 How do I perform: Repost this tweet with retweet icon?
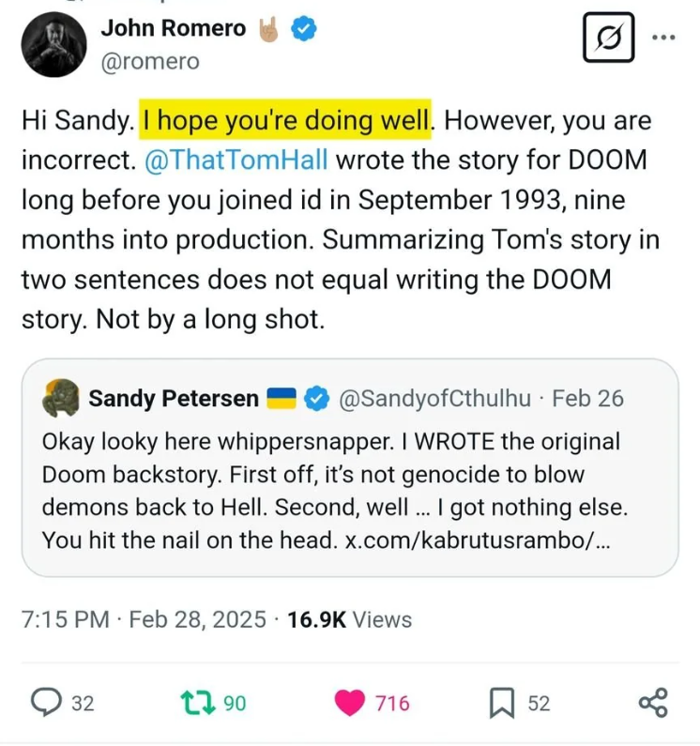tap(196, 701)
